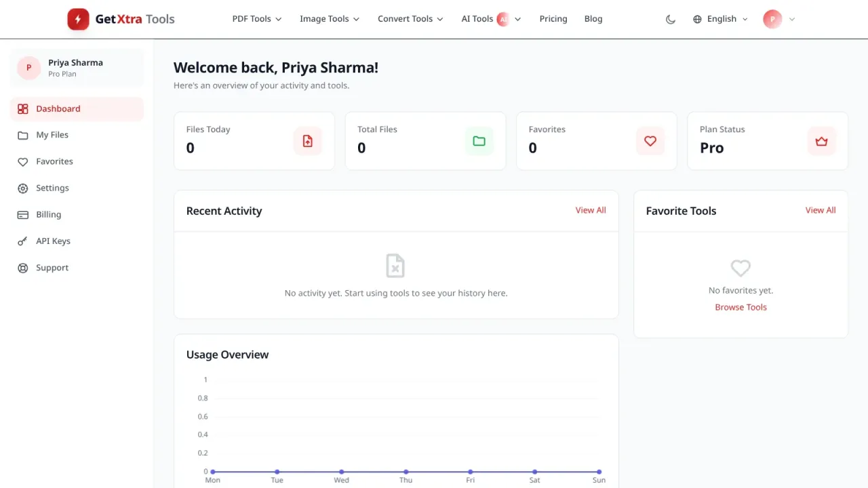Click the "Pro Plan" label in sidebar
Viewport: 868px width, 488px height.
[62, 75]
